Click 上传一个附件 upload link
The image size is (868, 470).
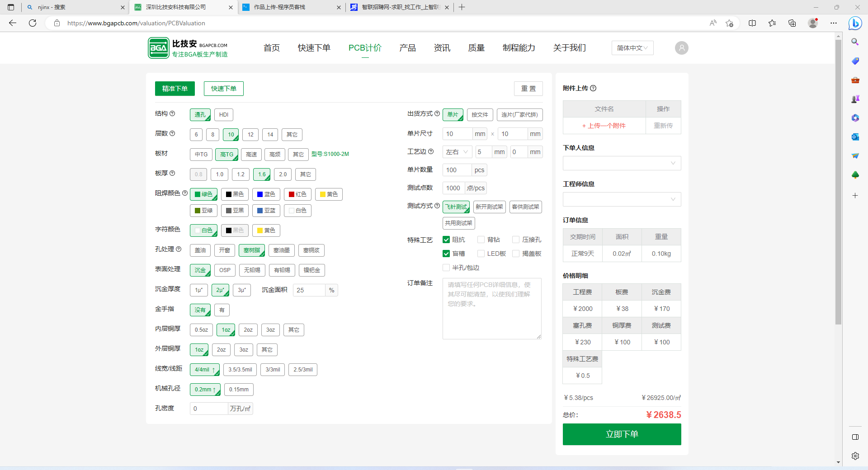click(x=604, y=126)
